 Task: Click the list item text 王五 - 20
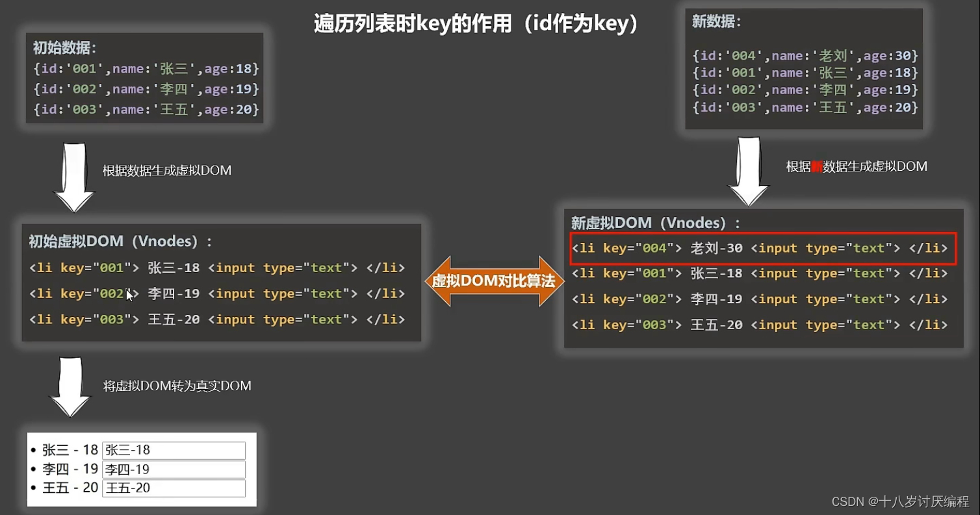coord(70,488)
